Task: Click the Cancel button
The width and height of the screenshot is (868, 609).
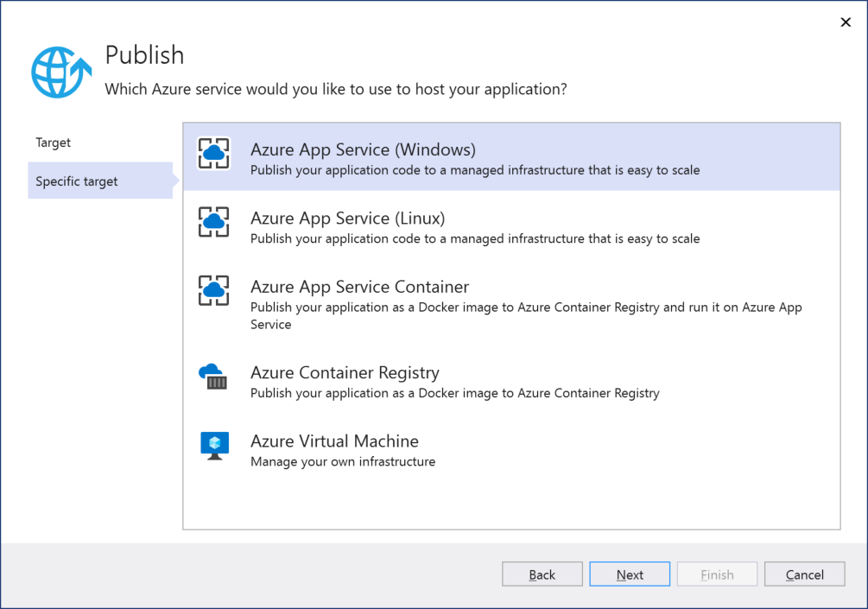Action: (803, 574)
